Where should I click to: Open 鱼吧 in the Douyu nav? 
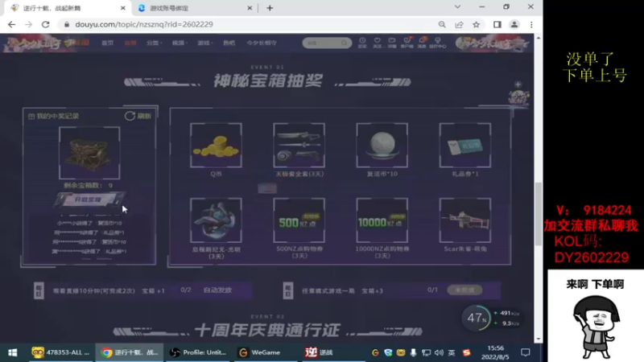[229, 43]
